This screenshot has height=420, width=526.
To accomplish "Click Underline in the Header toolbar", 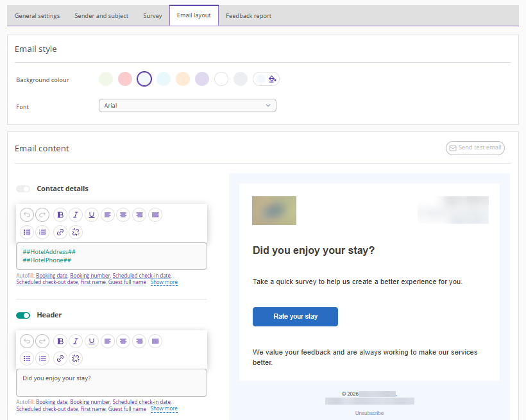I will (x=92, y=341).
